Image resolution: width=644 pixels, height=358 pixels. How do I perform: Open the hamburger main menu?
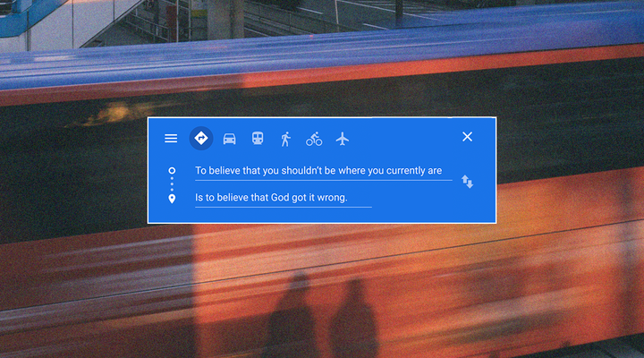click(x=171, y=139)
